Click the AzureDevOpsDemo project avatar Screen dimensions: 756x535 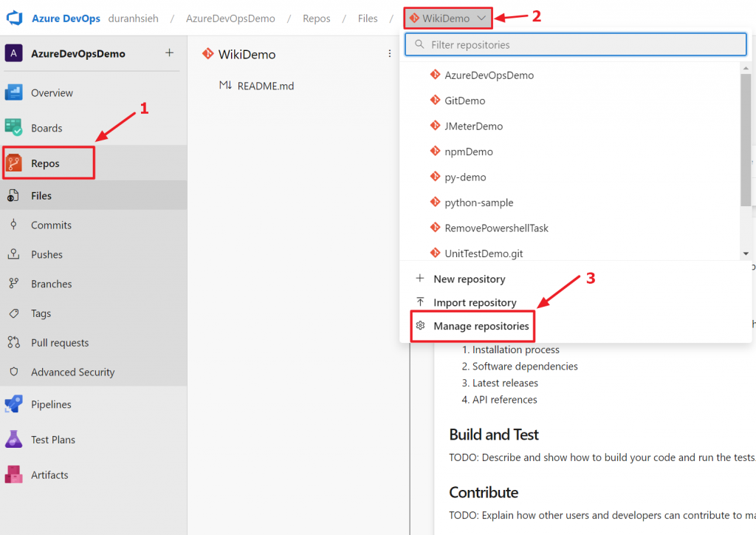[13, 53]
